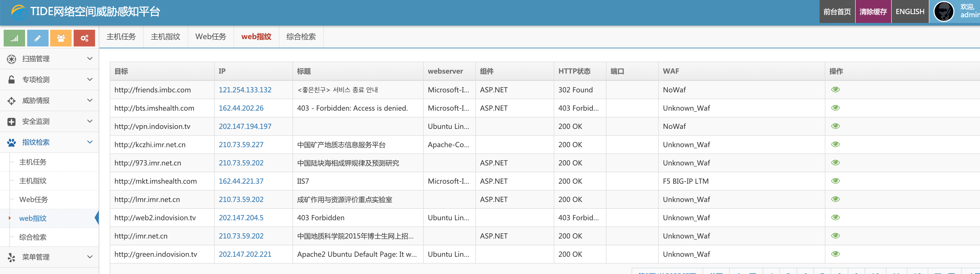Viewport: 980px width, 274px height.
Task: Click the 目标 column header
Action: 162,72
